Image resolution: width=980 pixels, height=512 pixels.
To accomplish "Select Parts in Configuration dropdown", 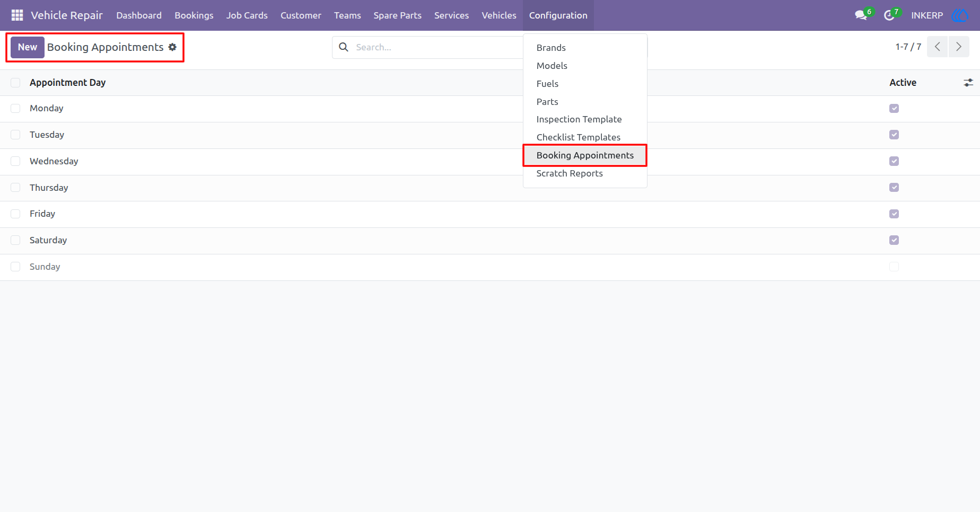I will 585,102.
